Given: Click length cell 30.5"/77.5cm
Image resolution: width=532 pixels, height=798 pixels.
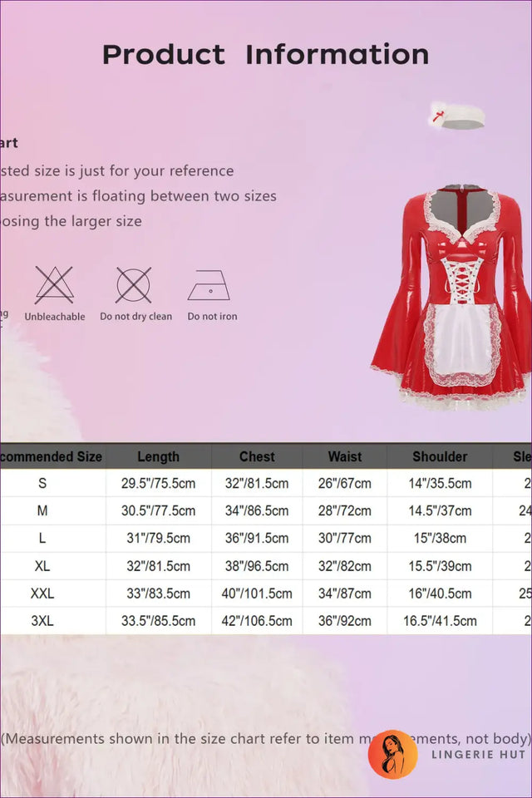Looking at the screenshot, I should (x=158, y=510).
